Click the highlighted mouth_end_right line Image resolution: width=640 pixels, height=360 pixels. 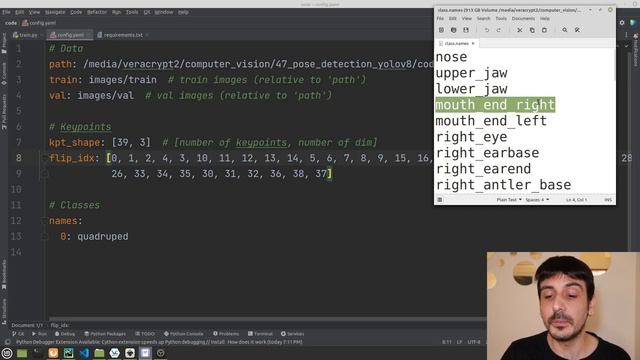point(495,105)
